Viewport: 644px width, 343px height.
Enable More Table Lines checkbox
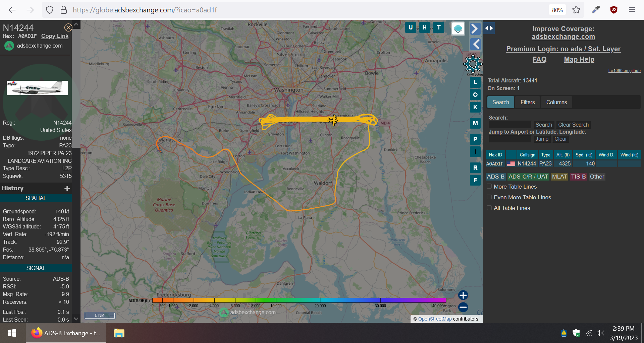pyautogui.click(x=489, y=186)
